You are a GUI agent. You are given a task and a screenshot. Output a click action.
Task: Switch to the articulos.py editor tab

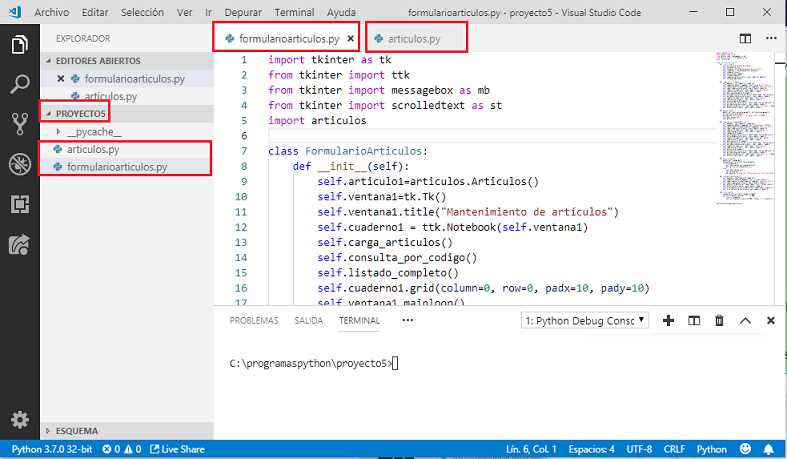(x=416, y=38)
